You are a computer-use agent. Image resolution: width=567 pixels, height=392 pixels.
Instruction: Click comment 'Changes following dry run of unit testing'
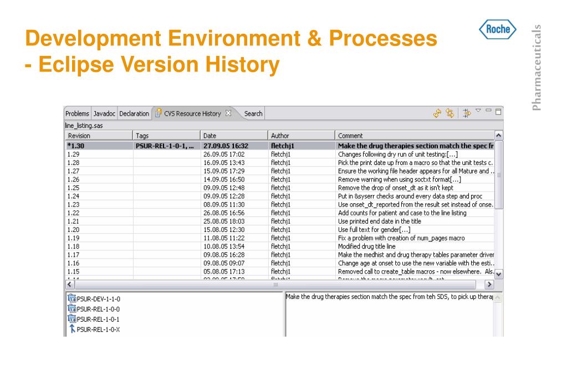(x=398, y=154)
